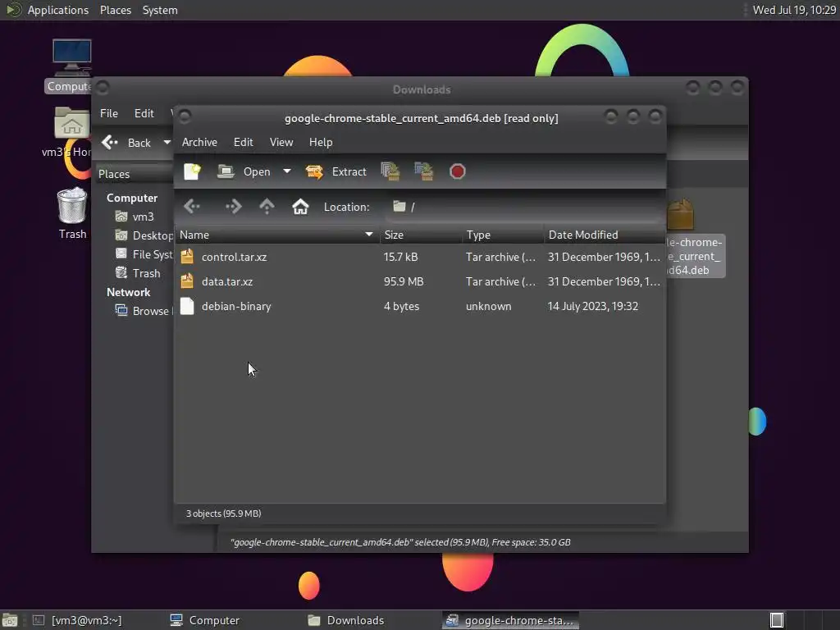The image size is (840, 630).
Task: Click the debian-binary file icon
Action: (x=187, y=306)
